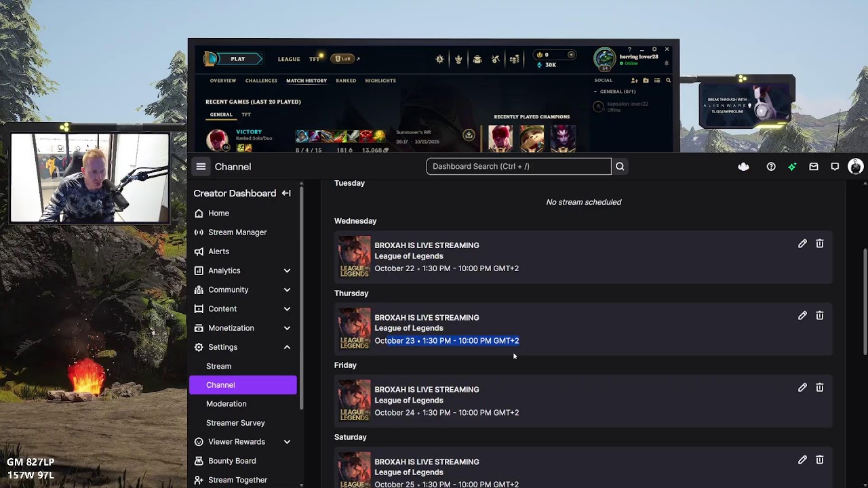Click the first recently played champion portrait

pyautogui.click(x=500, y=138)
